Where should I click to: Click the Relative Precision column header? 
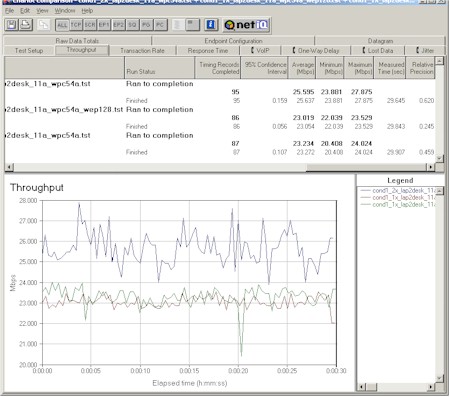coord(421,68)
